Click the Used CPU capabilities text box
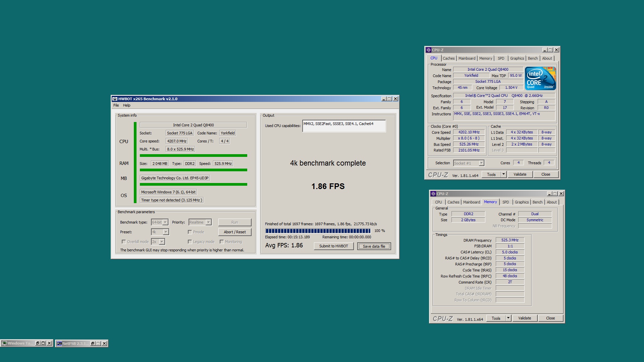 point(344,126)
